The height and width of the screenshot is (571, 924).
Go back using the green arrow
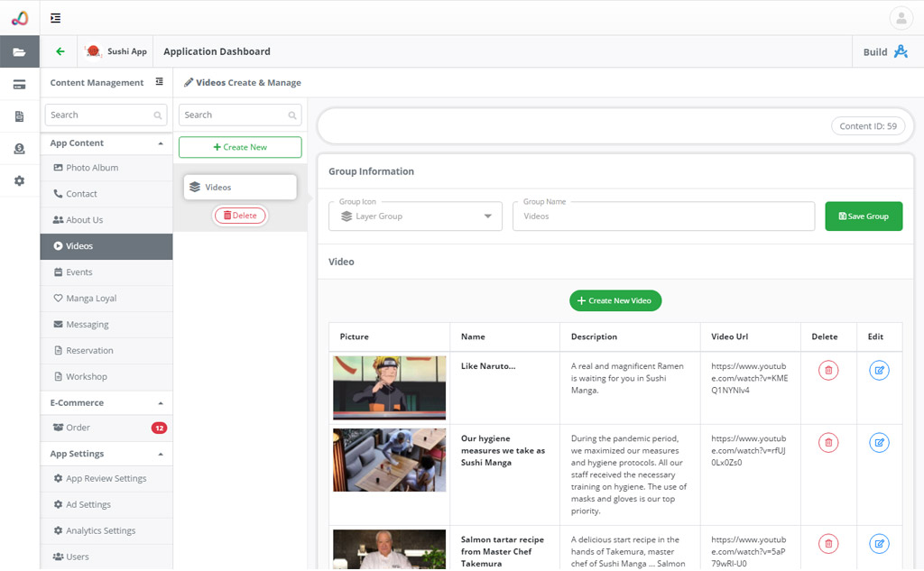(60, 51)
